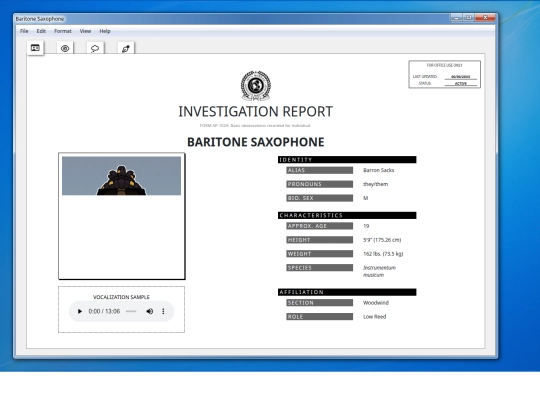Click the FOR OFFICE USE ONLY text
The height and width of the screenshot is (405, 540).
[445, 65]
